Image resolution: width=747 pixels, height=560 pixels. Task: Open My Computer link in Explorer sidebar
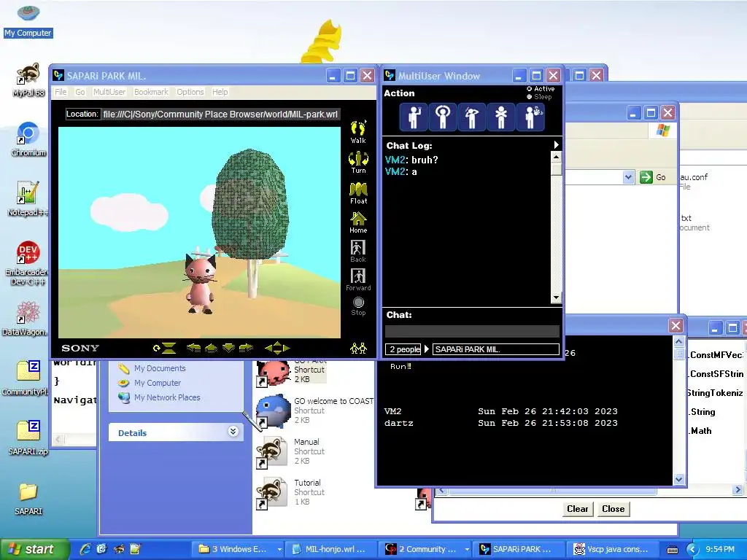[x=158, y=383]
